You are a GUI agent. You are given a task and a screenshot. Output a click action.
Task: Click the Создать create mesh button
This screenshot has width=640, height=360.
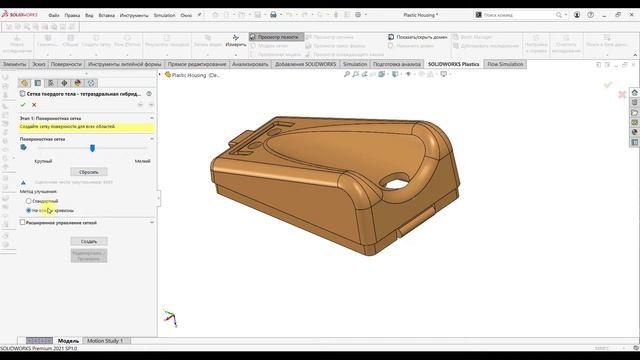click(x=89, y=241)
